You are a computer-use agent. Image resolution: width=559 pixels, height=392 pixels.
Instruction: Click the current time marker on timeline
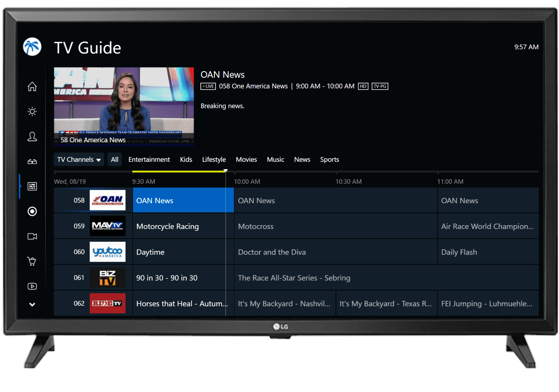coord(226,171)
